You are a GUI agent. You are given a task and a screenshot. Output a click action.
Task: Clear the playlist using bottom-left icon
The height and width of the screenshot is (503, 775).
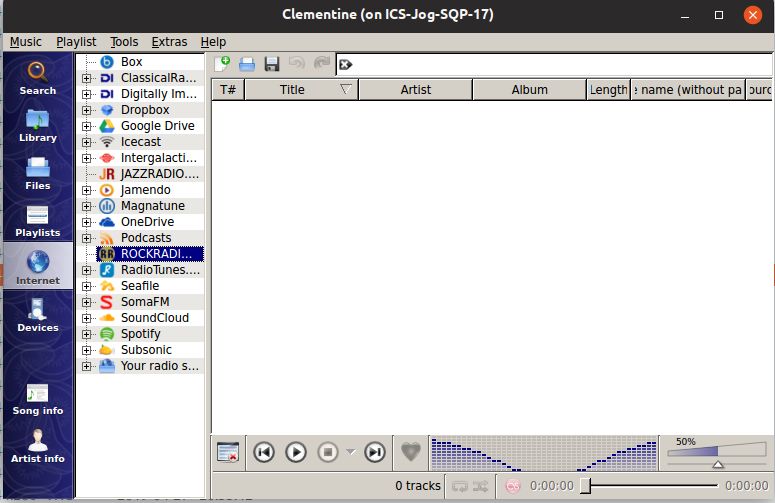click(228, 452)
